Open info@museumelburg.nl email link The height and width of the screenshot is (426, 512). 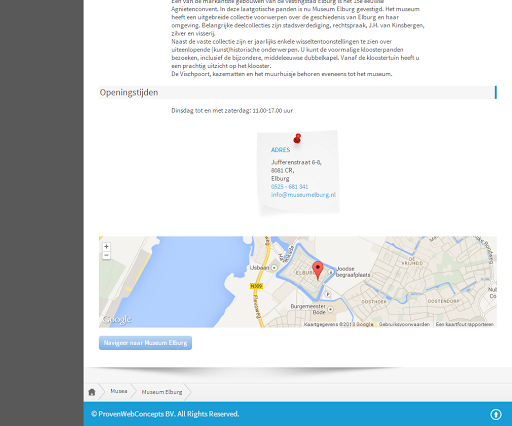pos(303,195)
